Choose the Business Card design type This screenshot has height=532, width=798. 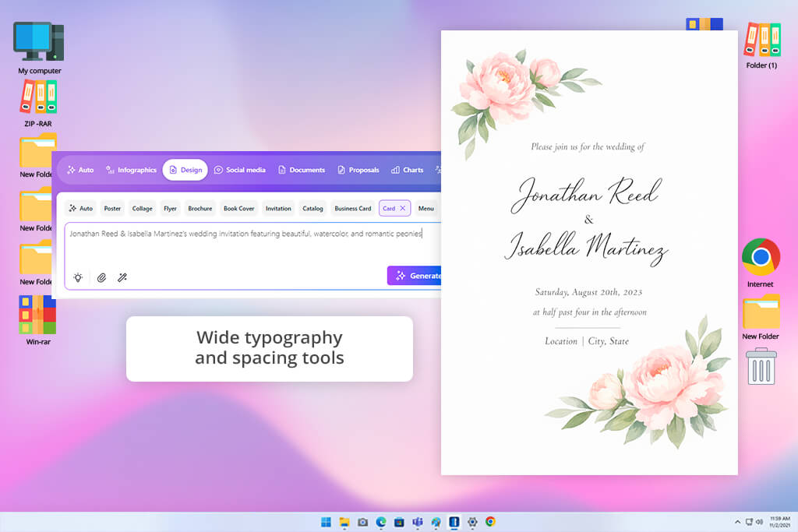tap(353, 209)
